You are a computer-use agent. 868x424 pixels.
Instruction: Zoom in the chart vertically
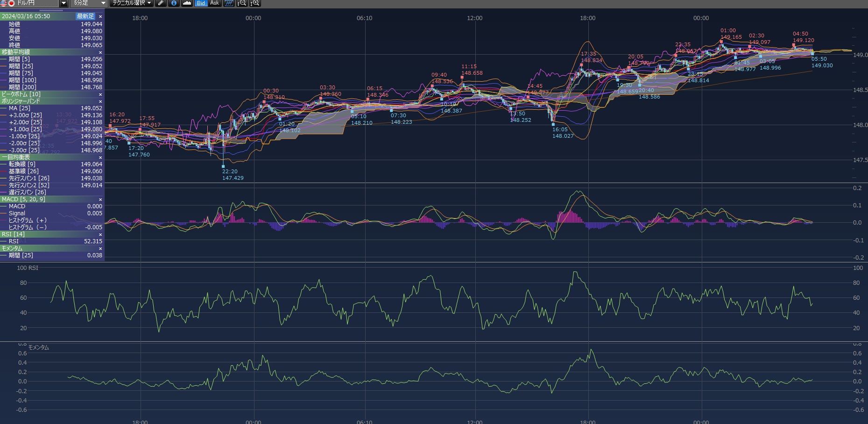click(x=254, y=3)
